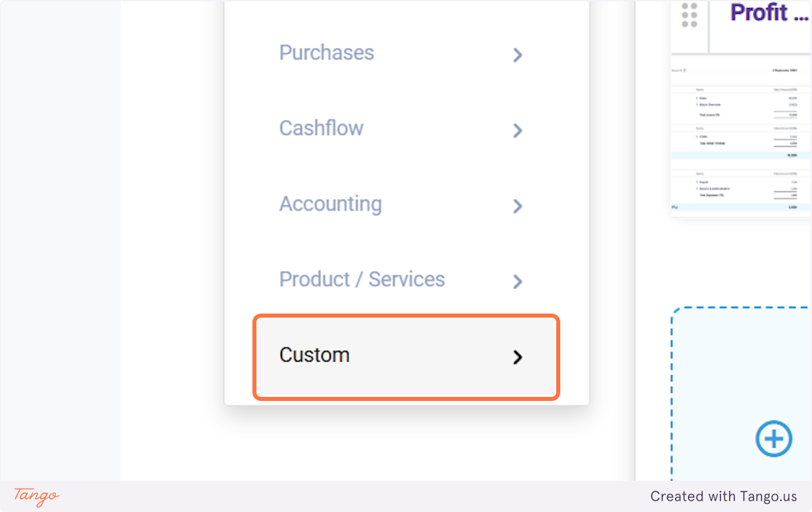The width and height of the screenshot is (812, 512).
Task: Expand the Product / Services chevron
Action: (x=518, y=281)
